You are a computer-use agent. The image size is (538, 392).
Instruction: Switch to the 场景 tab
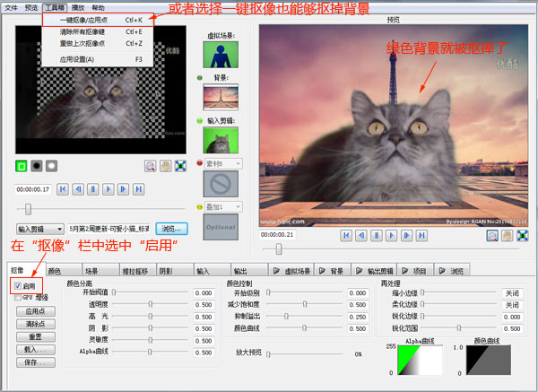pyautogui.click(x=100, y=271)
